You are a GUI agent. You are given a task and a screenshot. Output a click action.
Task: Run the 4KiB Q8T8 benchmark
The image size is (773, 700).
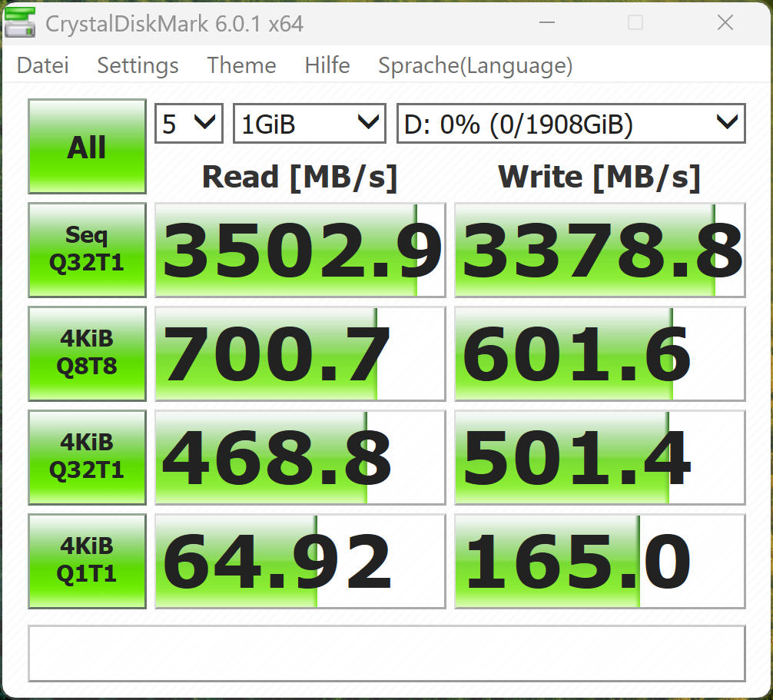[87, 353]
